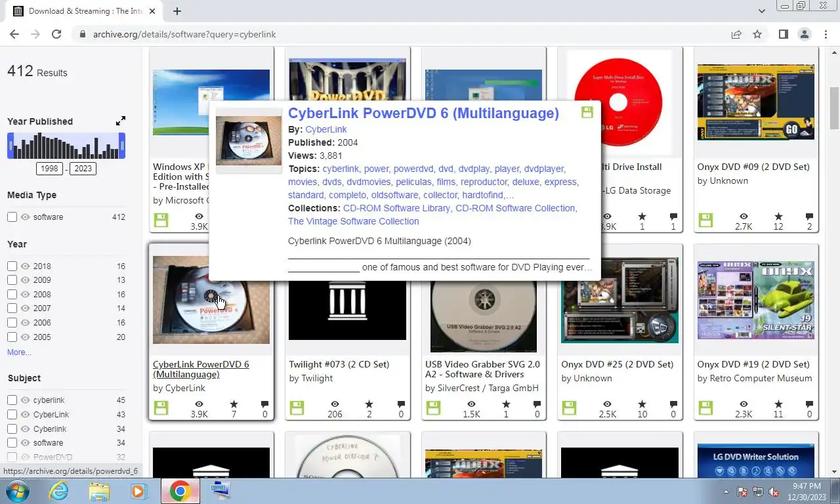Open Chrome three-dot menu
Image resolution: width=840 pixels, height=504 pixels.
pos(826,34)
